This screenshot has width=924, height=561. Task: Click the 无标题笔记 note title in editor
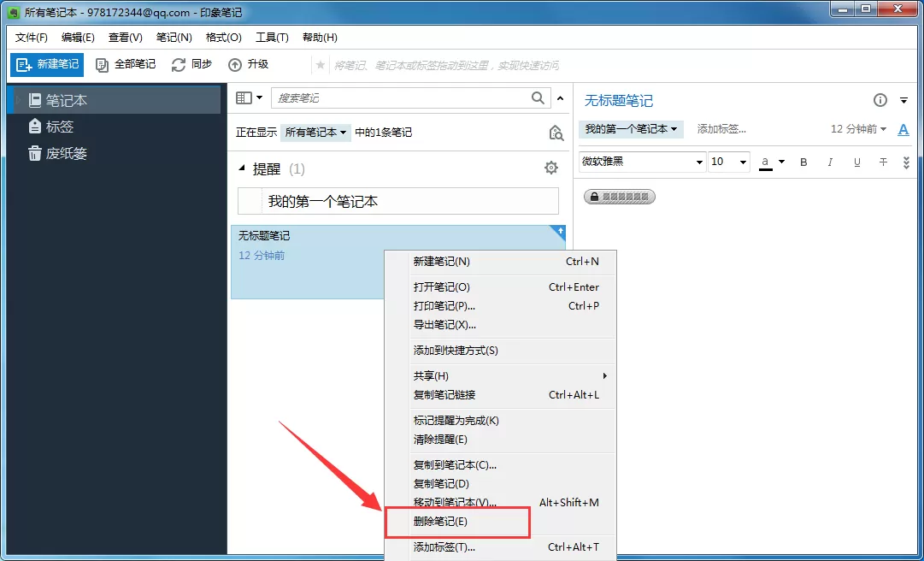point(619,101)
